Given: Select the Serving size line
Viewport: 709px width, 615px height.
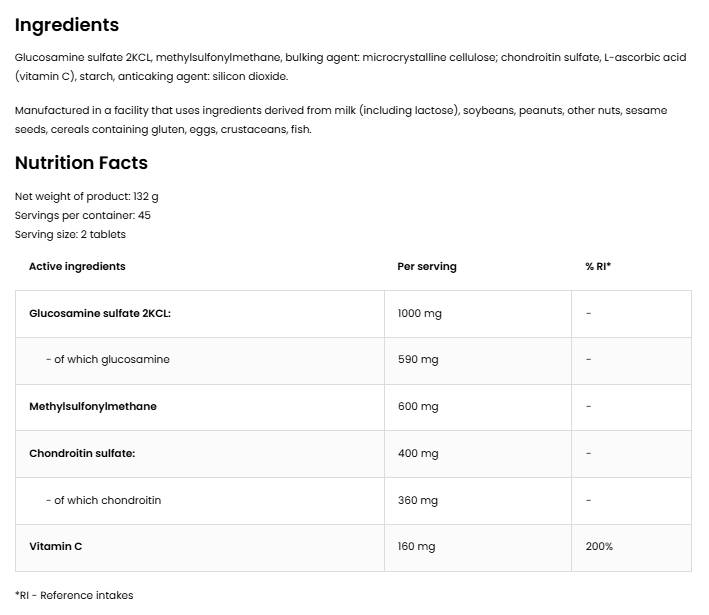Looking at the screenshot, I should pos(70,234).
